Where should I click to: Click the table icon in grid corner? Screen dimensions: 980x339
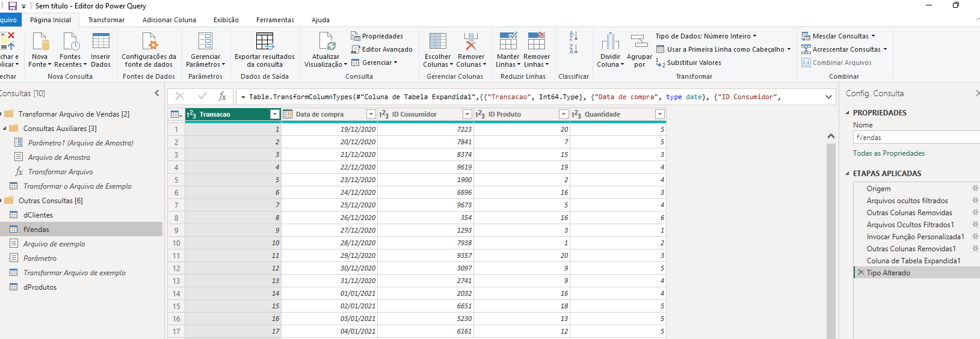click(x=176, y=114)
